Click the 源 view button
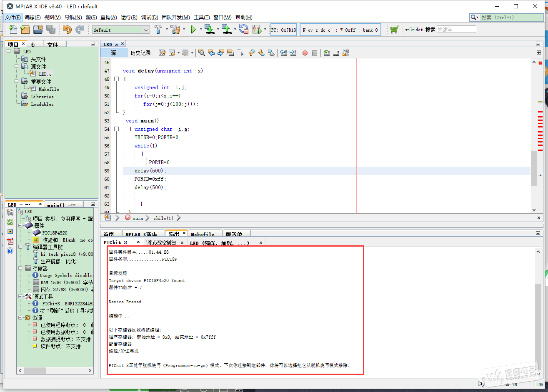The height and width of the screenshot is (392, 548). (113, 53)
